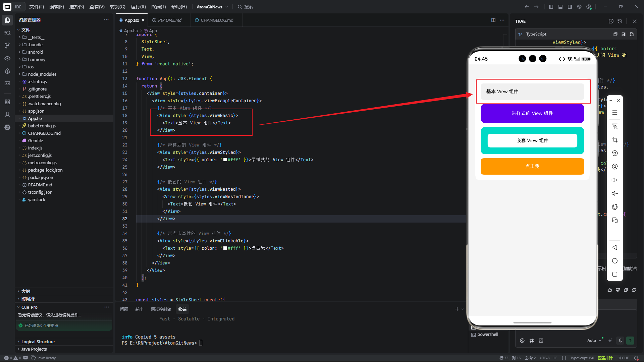Toggle the primary sidebar layout icon

point(551,7)
